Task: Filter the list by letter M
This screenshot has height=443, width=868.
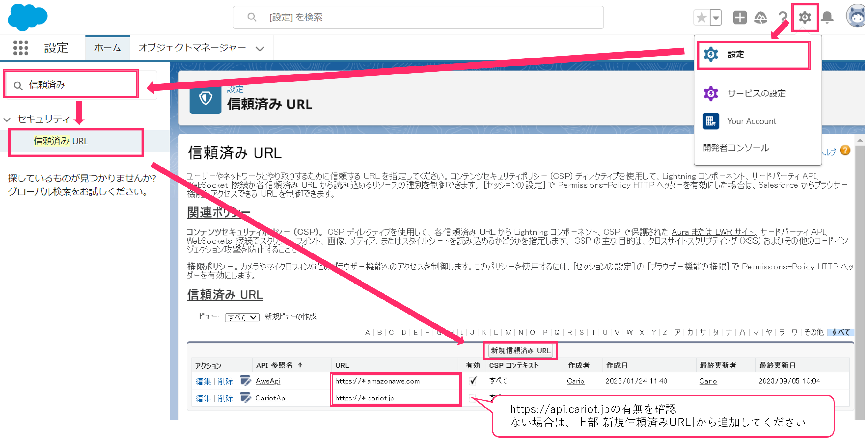Action: (x=508, y=332)
